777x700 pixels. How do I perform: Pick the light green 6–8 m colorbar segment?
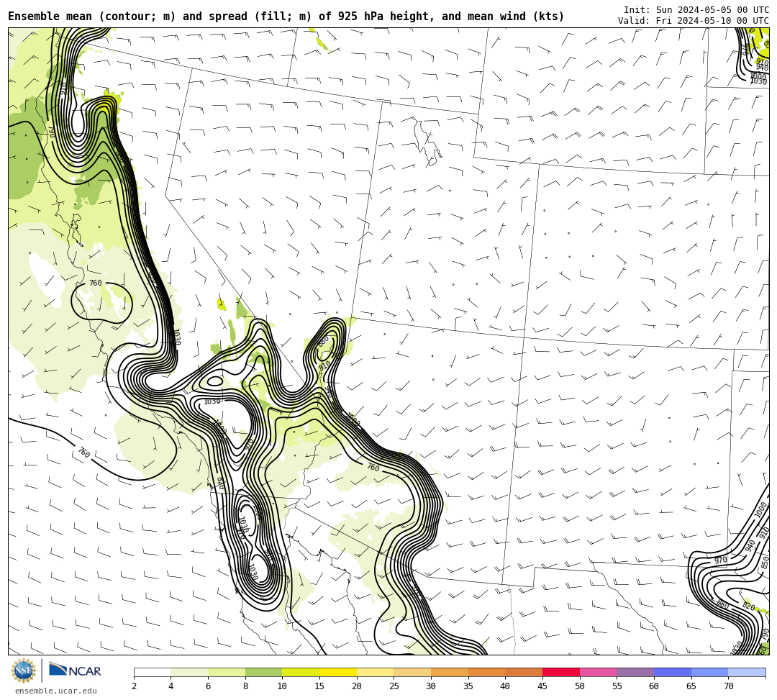coord(227,672)
